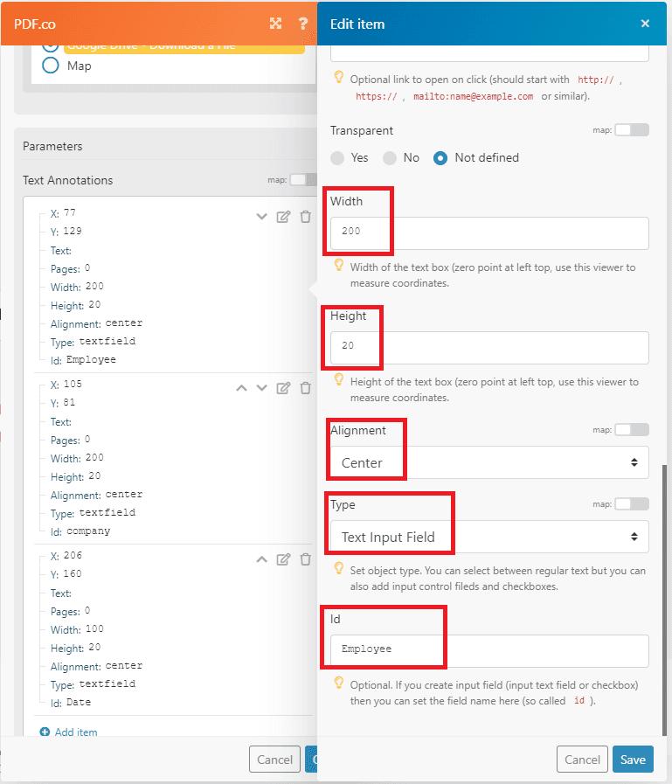Click the expand fullscreen icon in PDF.co header
The height and width of the screenshot is (784, 672).
tap(276, 23)
